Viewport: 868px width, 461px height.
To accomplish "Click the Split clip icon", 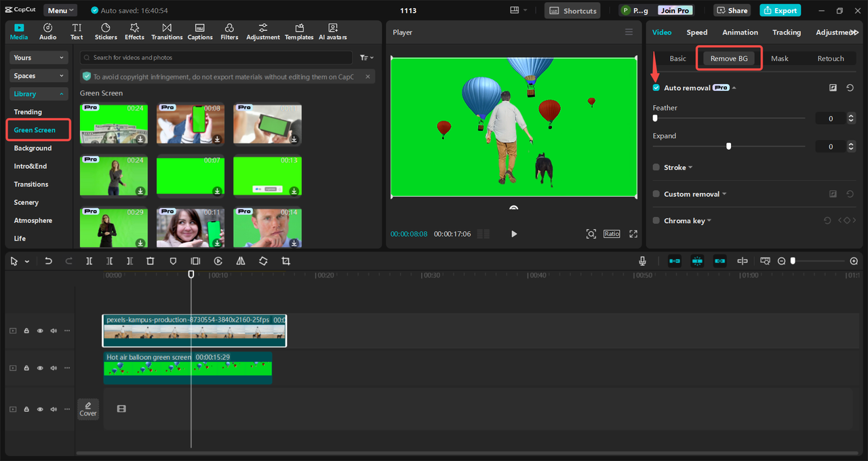I will pos(89,261).
